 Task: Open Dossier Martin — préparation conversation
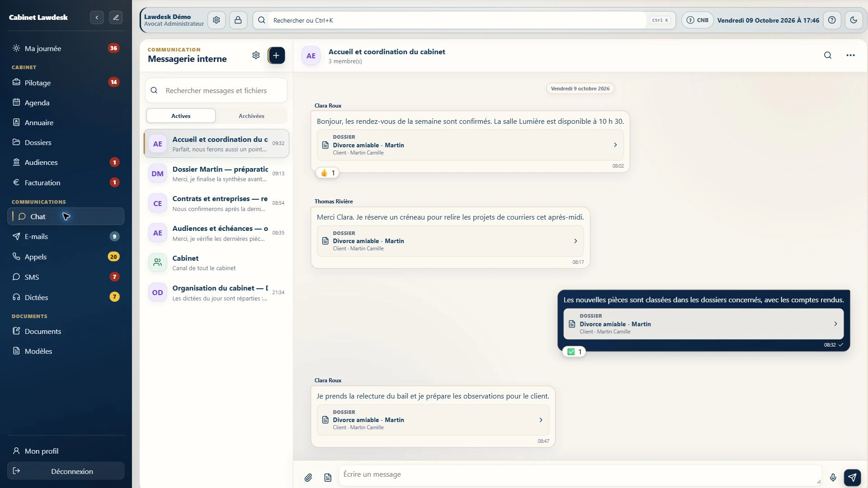click(217, 174)
